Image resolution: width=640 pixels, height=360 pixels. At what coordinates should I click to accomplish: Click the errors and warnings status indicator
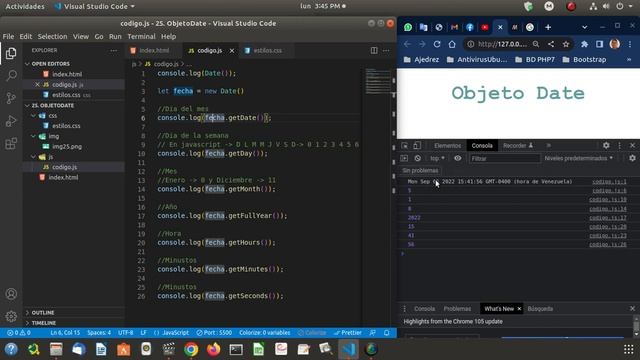(x=19, y=333)
